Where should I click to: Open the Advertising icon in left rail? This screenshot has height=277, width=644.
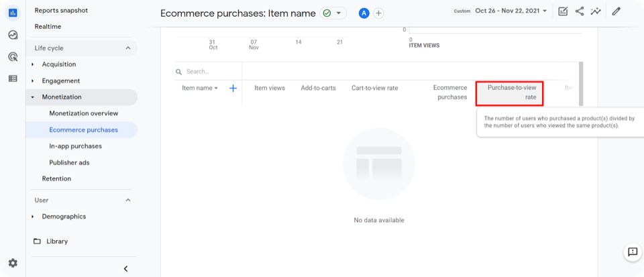coord(13,57)
